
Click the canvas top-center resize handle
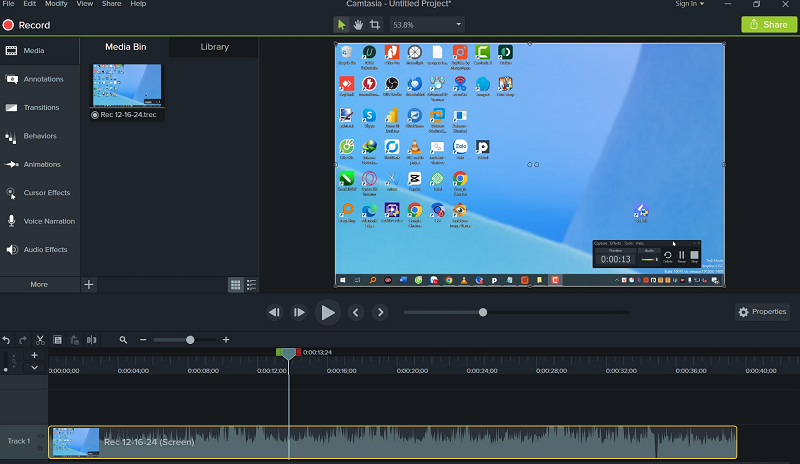tap(530, 44)
